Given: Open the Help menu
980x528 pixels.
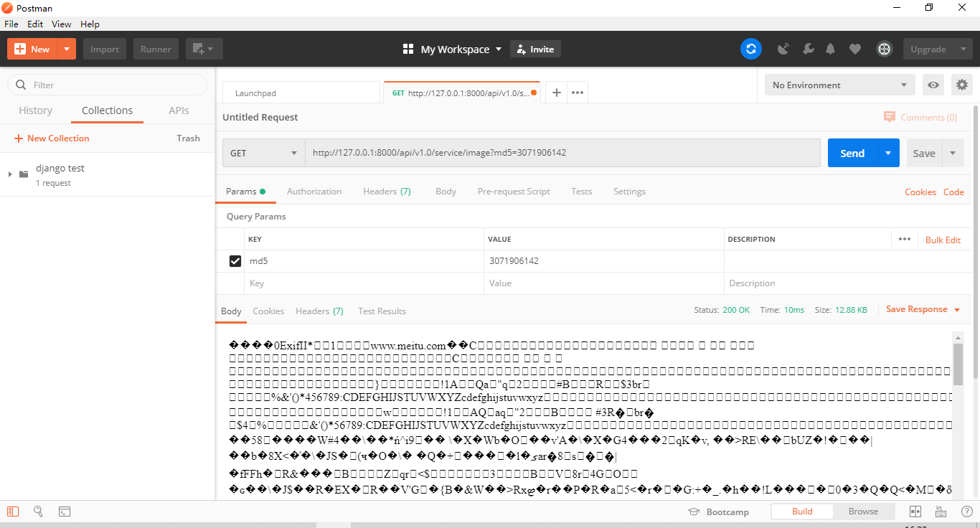Looking at the screenshot, I should (90, 24).
